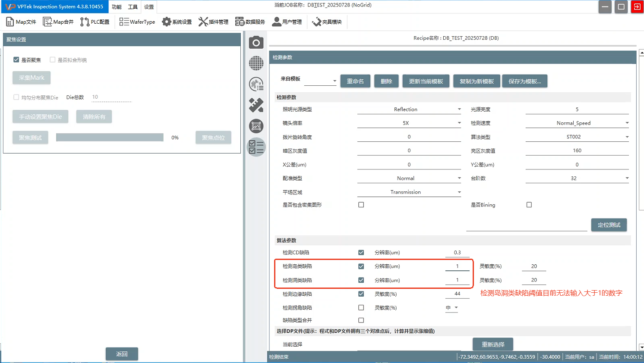Select the checklist parameters icon
This screenshot has width=644, height=363.
click(256, 147)
